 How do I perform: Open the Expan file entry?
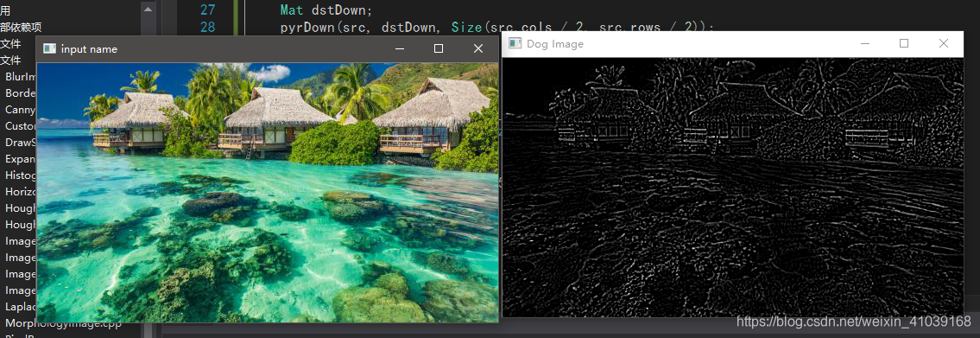[x=21, y=159]
